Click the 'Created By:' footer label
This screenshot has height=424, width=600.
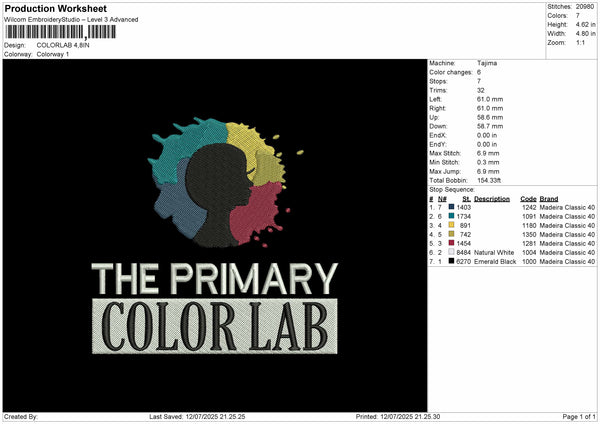click(21, 416)
